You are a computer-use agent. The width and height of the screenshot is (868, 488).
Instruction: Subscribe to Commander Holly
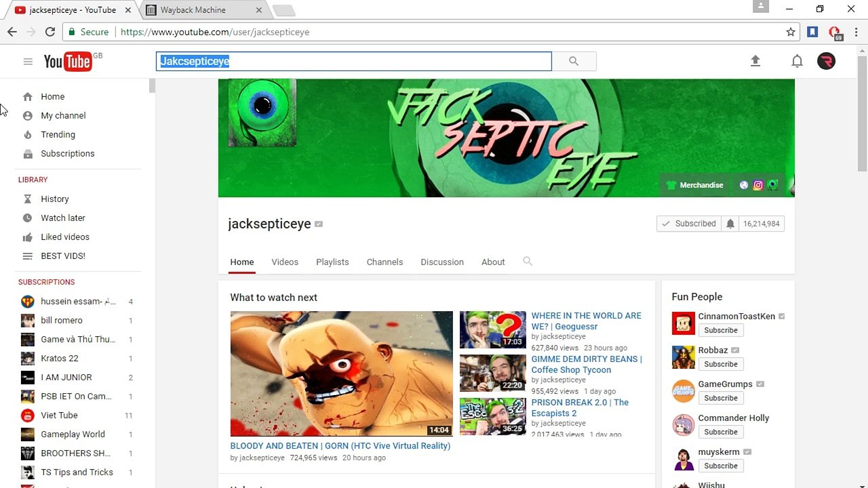720,432
